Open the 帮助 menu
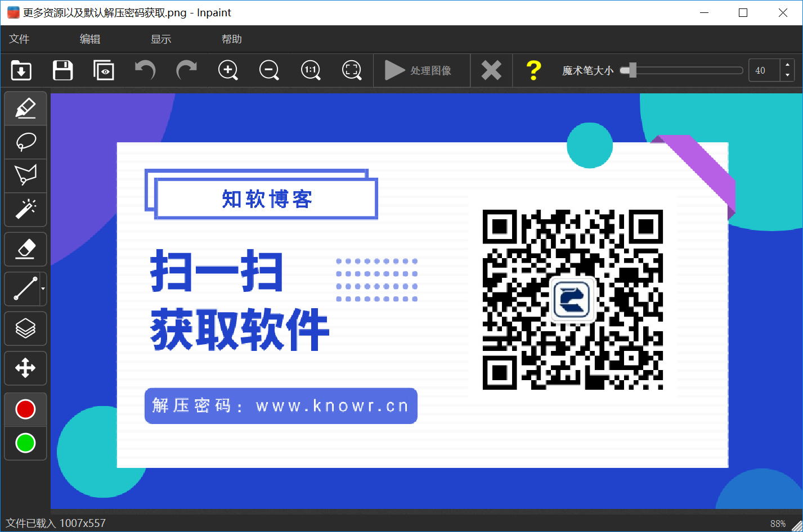803x532 pixels. click(232, 39)
